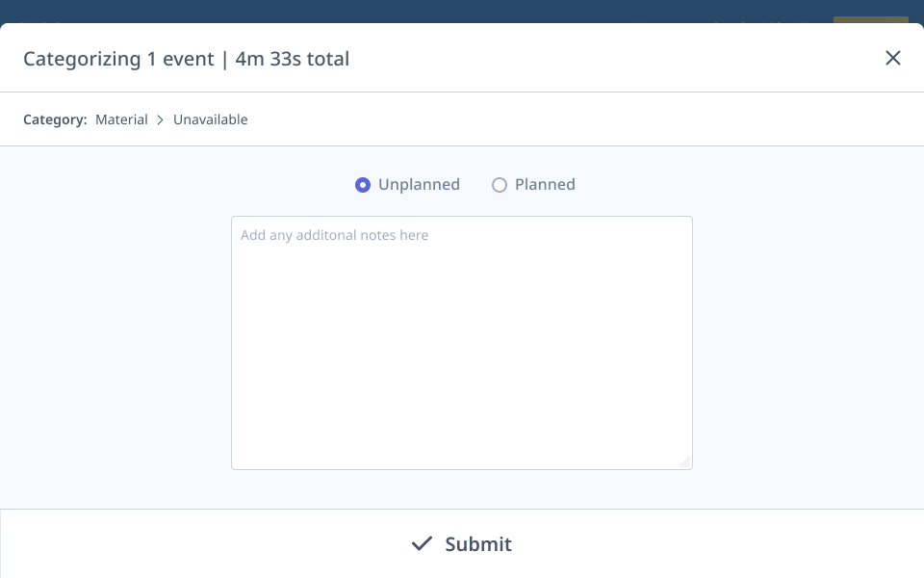
Task: Expand the Unavailable subcategory
Action: tap(210, 119)
